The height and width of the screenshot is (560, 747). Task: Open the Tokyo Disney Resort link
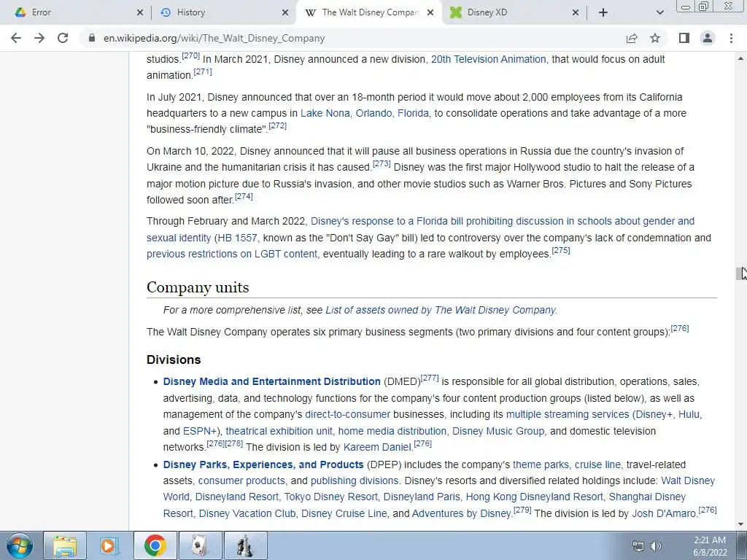coord(331,497)
